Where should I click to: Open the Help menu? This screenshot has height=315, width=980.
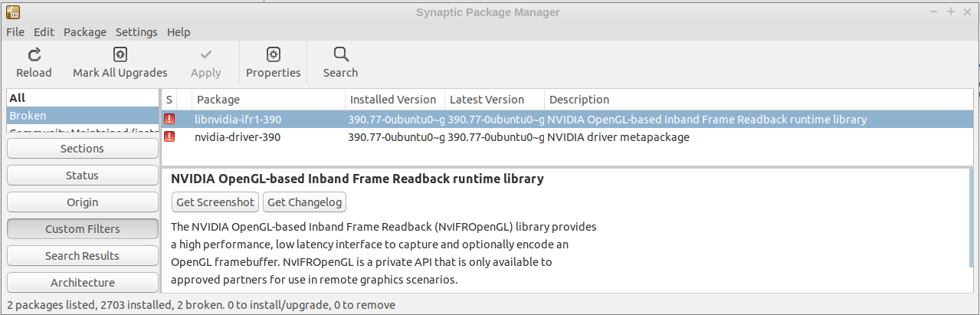(x=179, y=32)
